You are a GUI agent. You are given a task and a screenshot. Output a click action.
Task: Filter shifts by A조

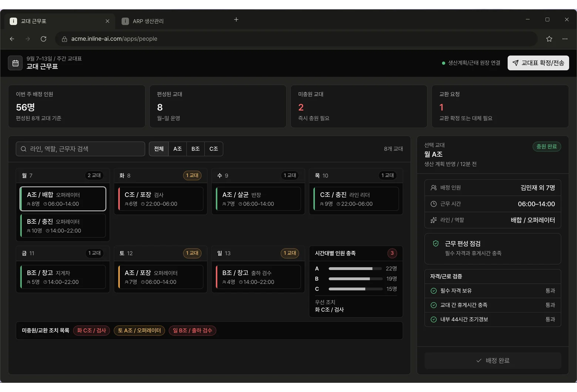coord(178,149)
